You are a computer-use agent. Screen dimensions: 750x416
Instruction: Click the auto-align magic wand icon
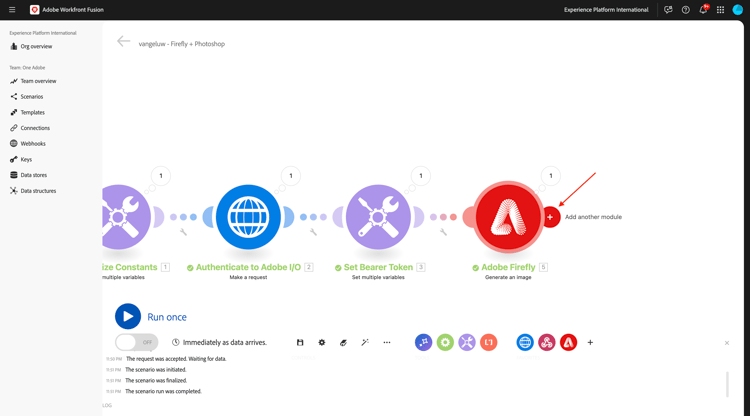pyautogui.click(x=365, y=342)
